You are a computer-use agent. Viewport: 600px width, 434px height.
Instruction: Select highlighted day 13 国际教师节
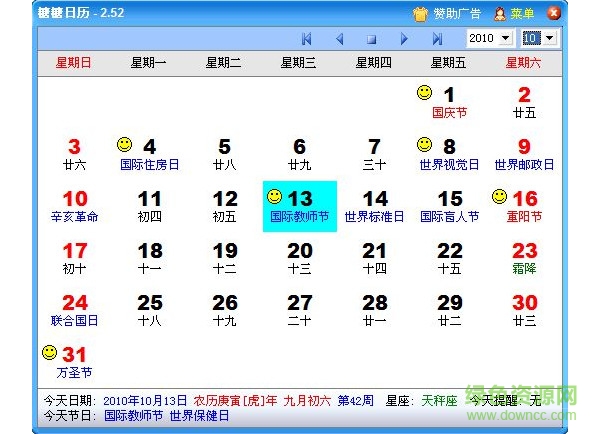(x=300, y=207)
